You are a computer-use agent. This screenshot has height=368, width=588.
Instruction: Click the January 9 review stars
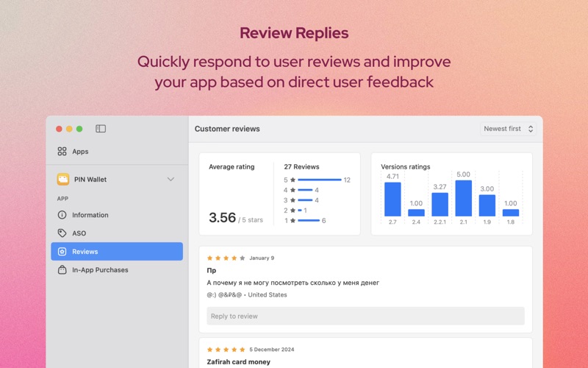[226, 258]
